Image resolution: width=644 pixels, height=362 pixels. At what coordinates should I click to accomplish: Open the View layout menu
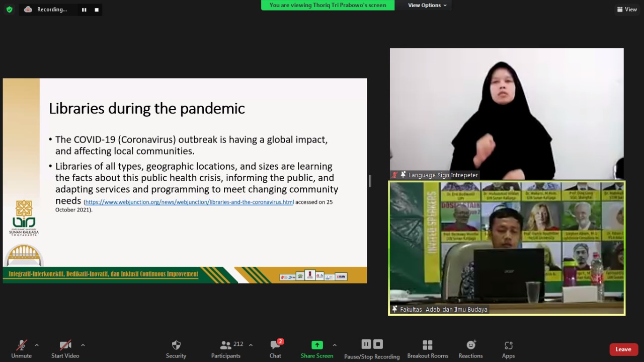click(627, 10)
